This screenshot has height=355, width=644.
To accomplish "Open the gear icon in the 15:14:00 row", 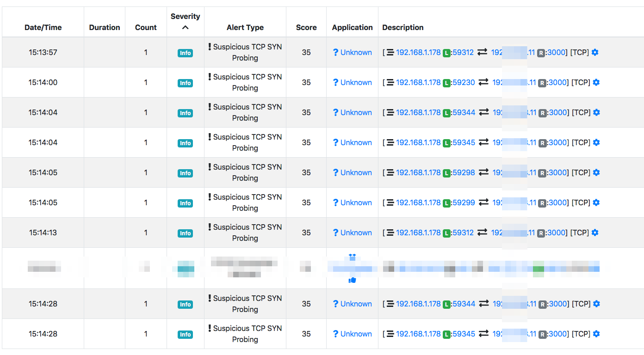I will 596,82.
